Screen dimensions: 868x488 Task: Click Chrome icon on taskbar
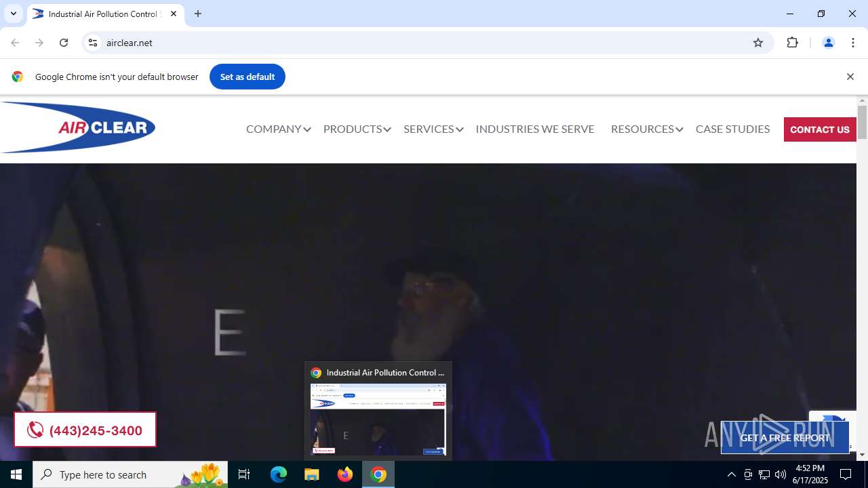378,474
